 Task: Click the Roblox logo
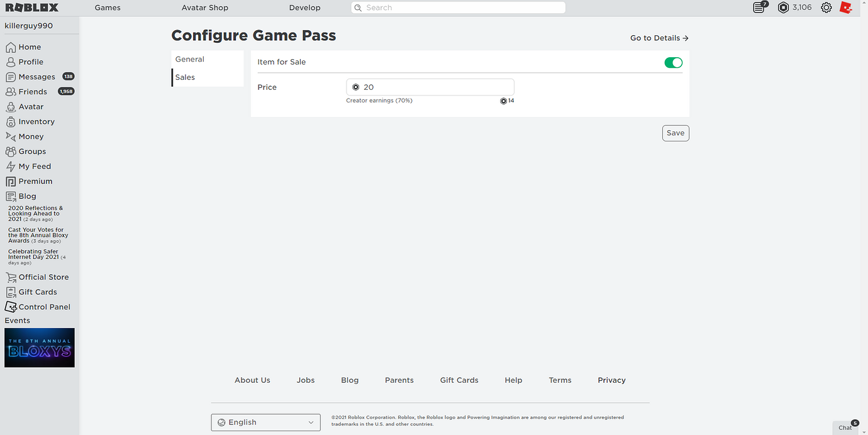click(32, 8)
